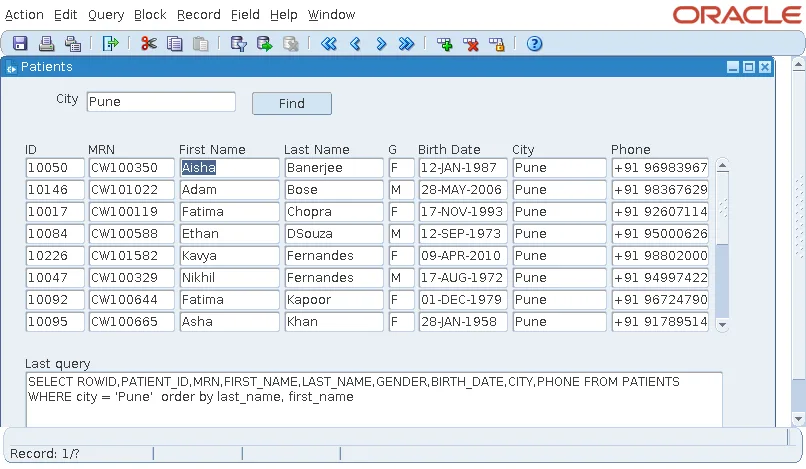Viewport: 806px width, 469px height.
Task: Go to previous record arrow icon
Action: click(355, 44)
